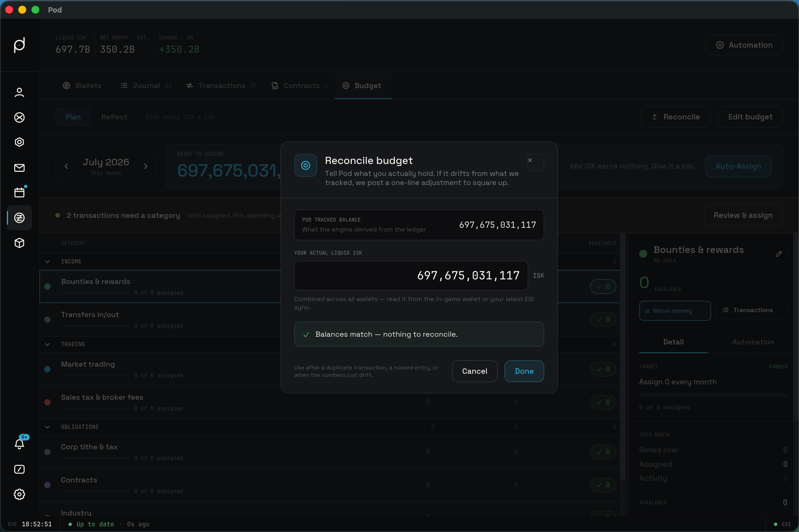Image resolution: width=799 pixels, height=532 pixels.
Task: Click the green ESI status dot
Action: (775, 524)
